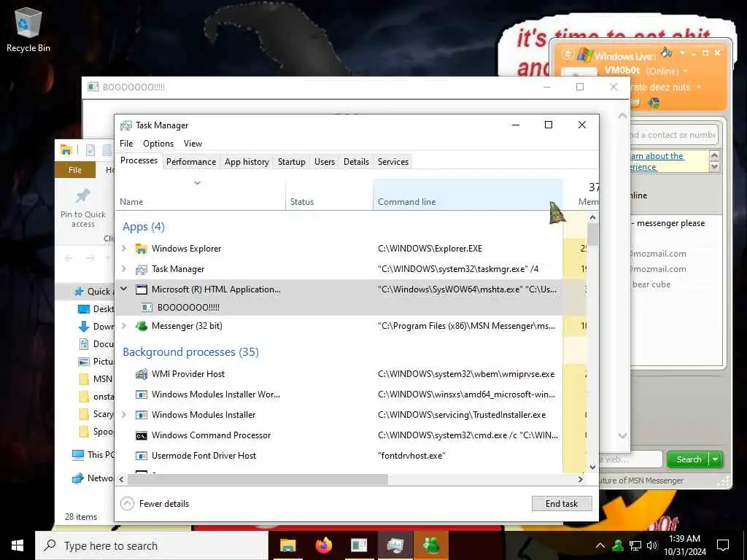Open the Options menu in Task Manager

click(x=158, y=144)
